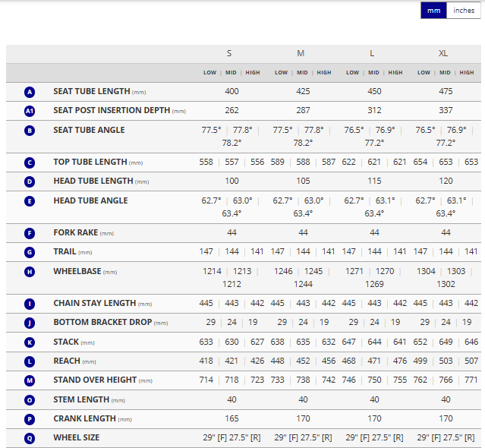The width and height of the screenshot is (485, 448).
Task: Select the XL size column header
Action: pos(443,53)
